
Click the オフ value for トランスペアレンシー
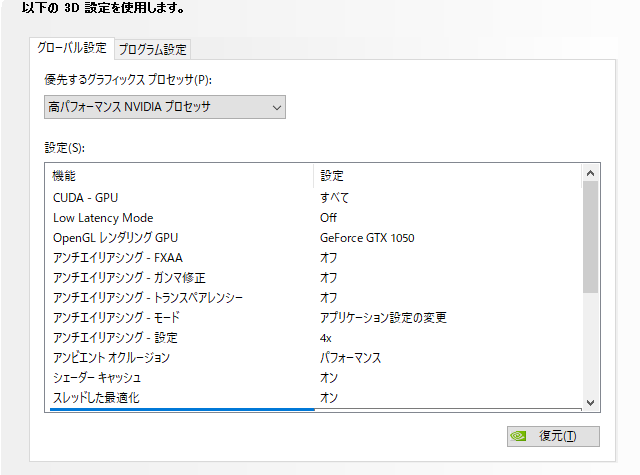tap(329, 297)
